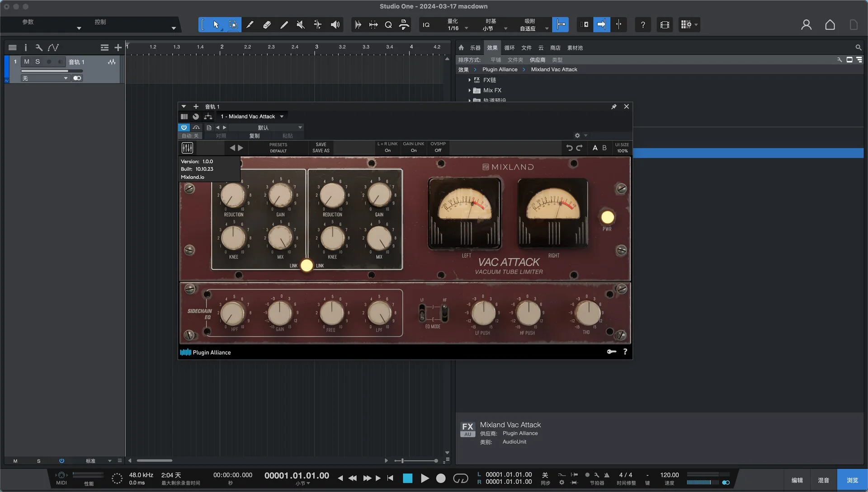This screenshot has height=492, width=868.
Task: Switch to Shop browser tab
Action: (555, 47)
